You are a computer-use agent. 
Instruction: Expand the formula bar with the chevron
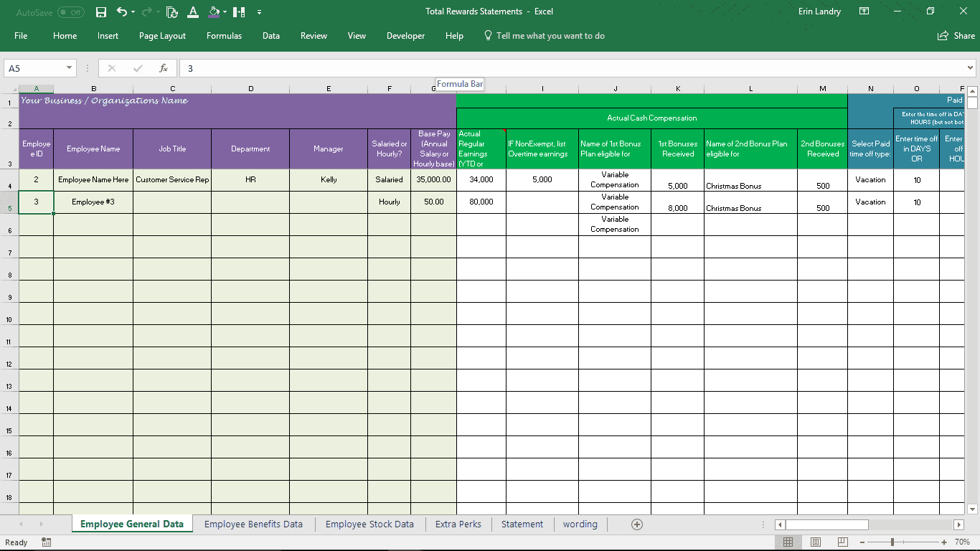tap(971, 68)
